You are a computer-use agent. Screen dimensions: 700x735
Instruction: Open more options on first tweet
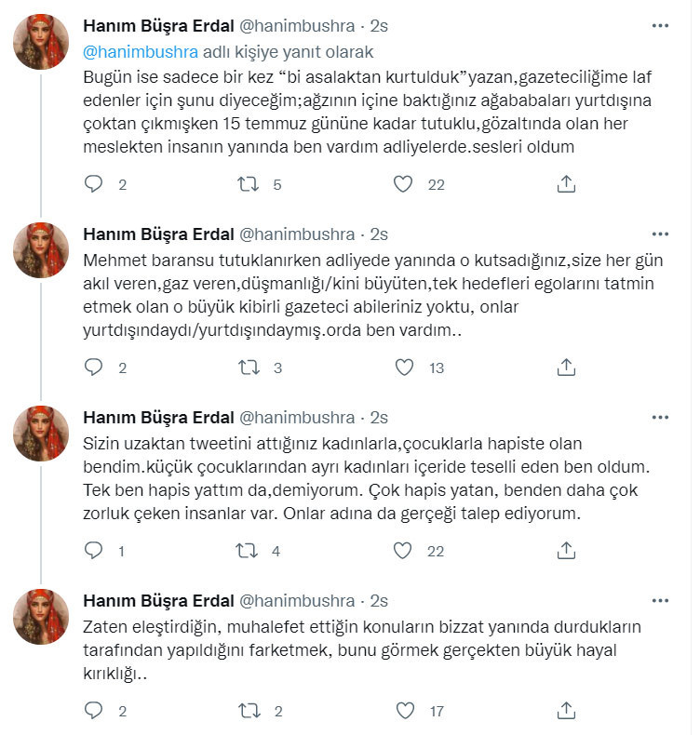(661, 24)
